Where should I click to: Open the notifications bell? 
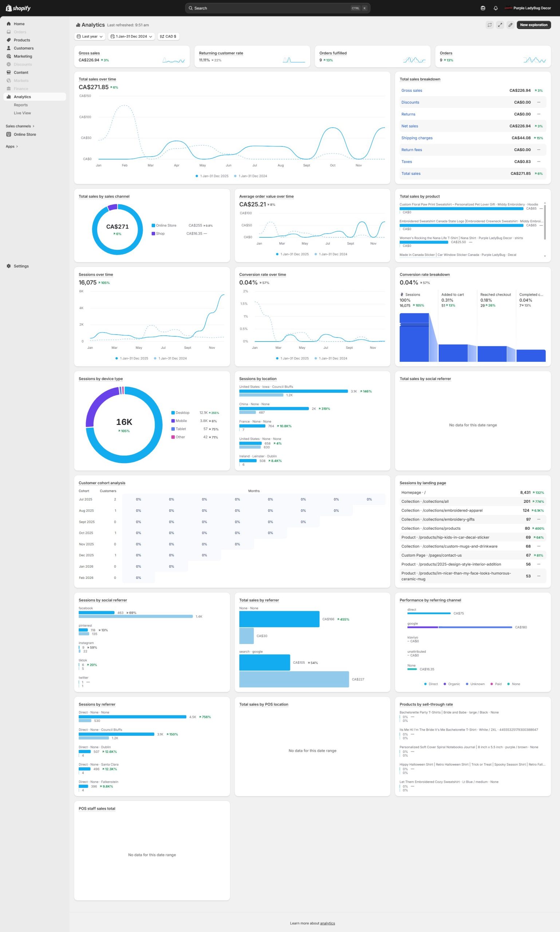pyautogui.click(x=496, y=8)
